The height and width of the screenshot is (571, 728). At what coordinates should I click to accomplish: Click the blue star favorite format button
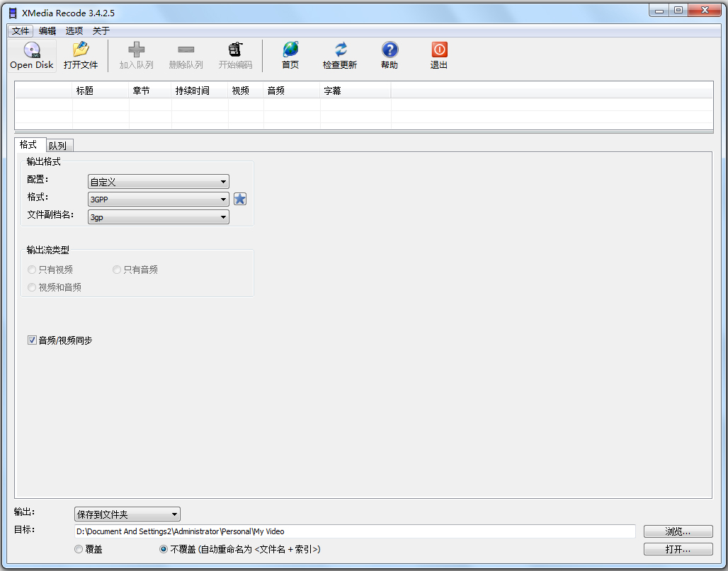240,199
